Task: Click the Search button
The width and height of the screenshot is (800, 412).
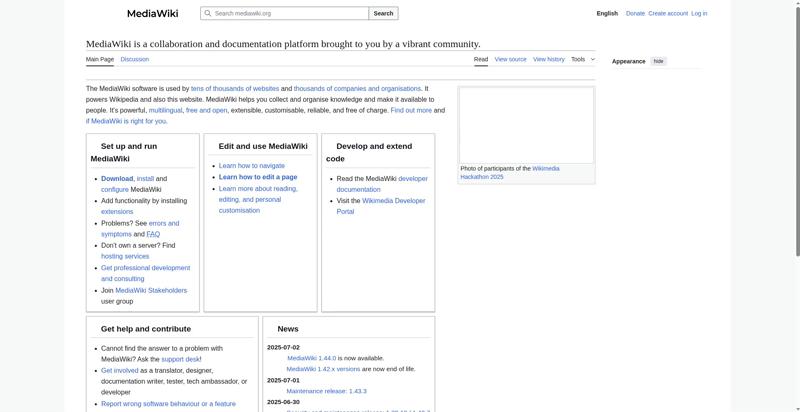Action: [x=383, y=13]
